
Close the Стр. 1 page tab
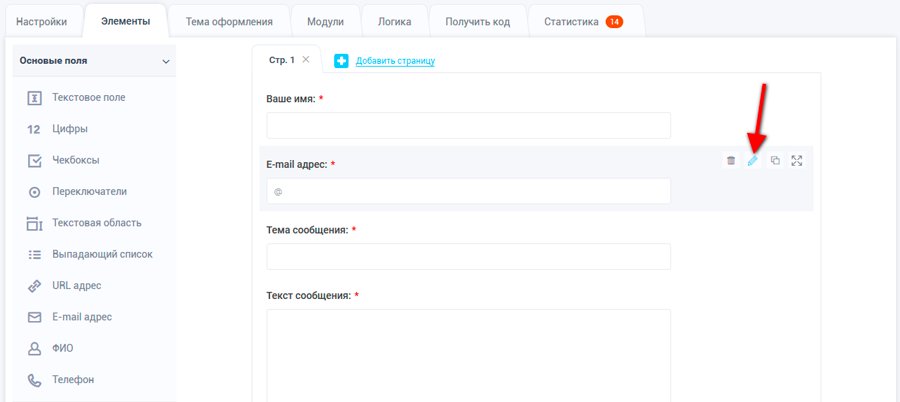point(306,60)
